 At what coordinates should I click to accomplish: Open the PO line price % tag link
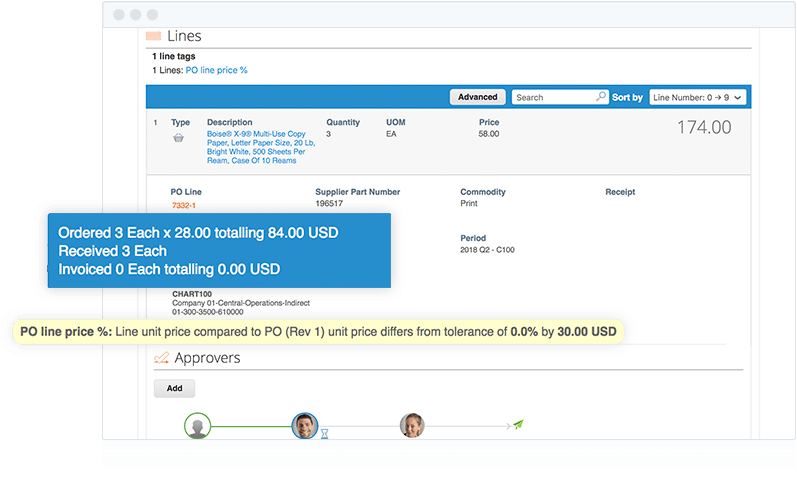[216, 70]
